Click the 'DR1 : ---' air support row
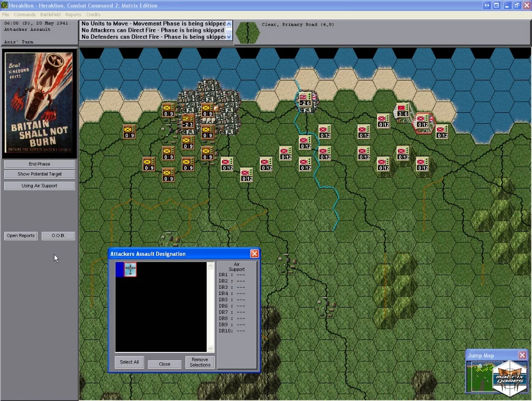The width and height of the screenshot is (532, 401). (232, 275)
